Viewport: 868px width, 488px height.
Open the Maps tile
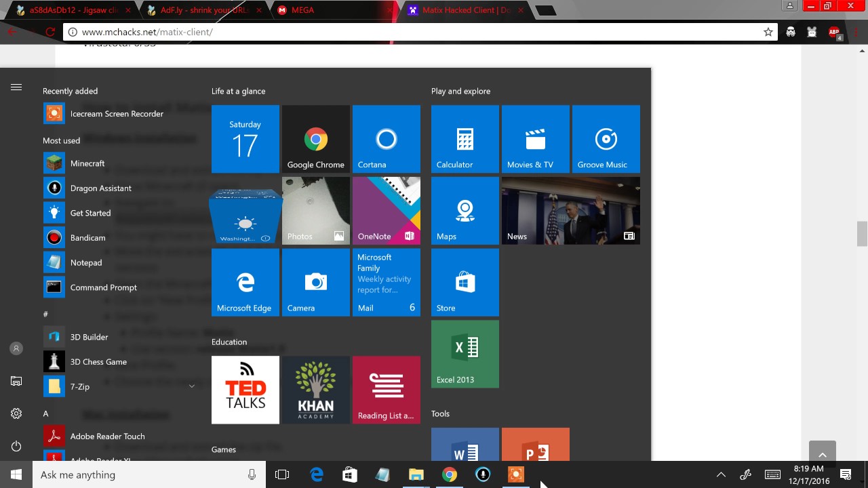click(x=465, y=211)
